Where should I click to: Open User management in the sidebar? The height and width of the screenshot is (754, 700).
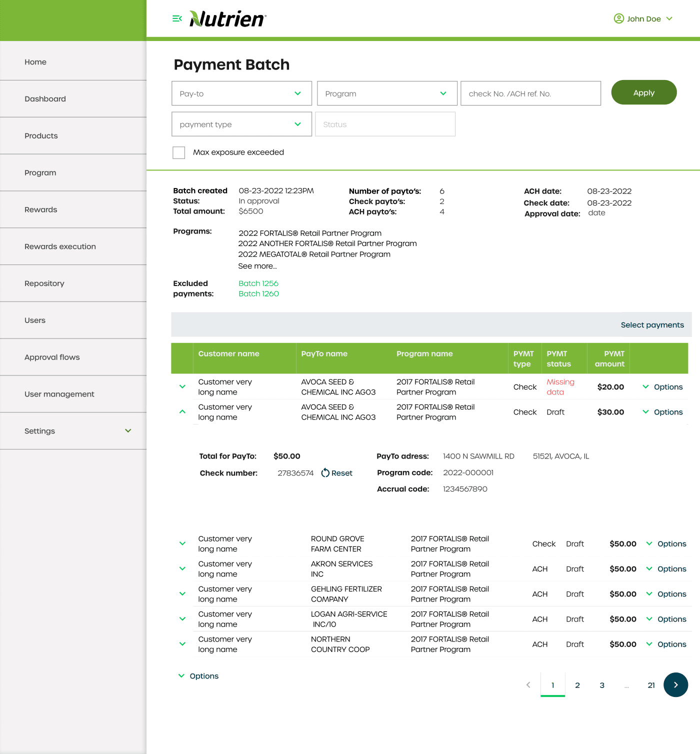tap(73, 394)
